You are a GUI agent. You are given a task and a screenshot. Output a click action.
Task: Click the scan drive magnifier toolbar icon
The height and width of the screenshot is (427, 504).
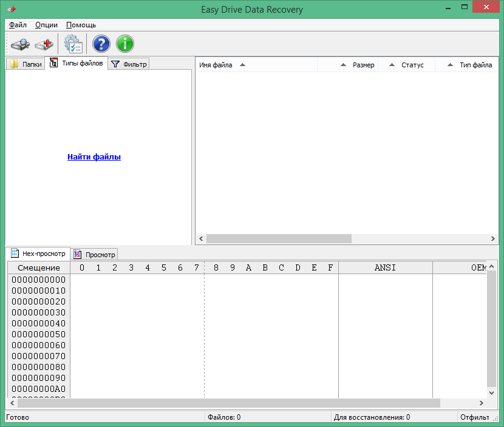click(20, 44)
